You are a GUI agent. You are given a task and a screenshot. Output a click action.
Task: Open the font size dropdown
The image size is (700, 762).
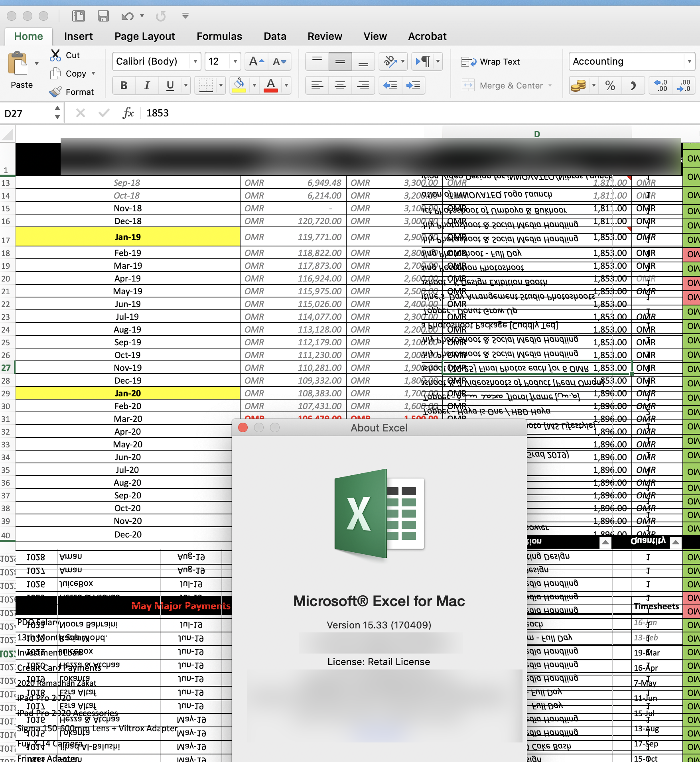[235, 61]
